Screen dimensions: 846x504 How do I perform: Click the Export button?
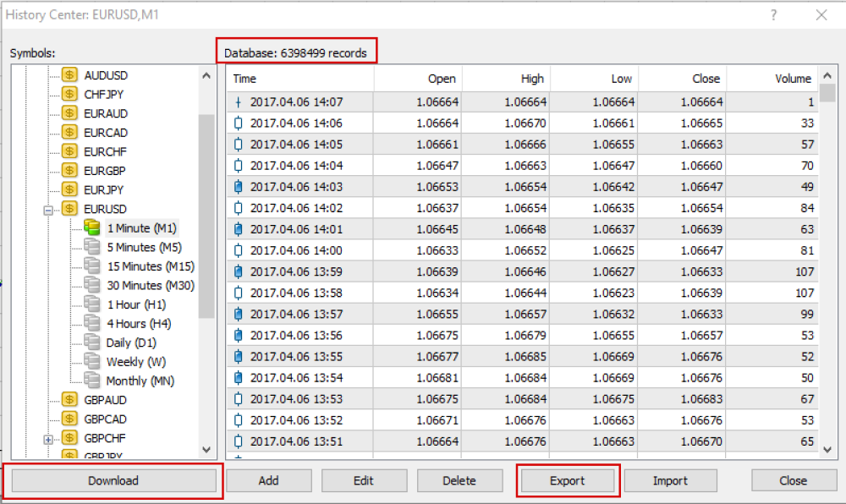click(567, 480)
